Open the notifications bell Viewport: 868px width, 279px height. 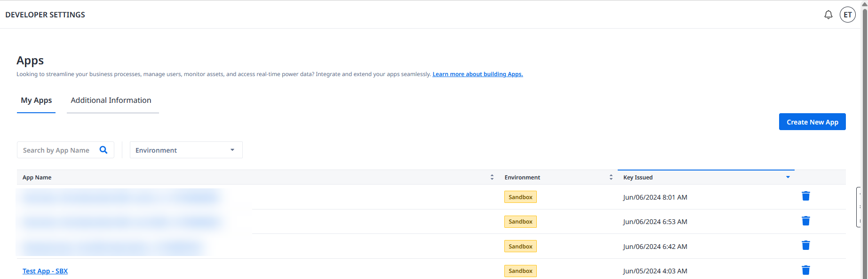(x=828, y=15)
